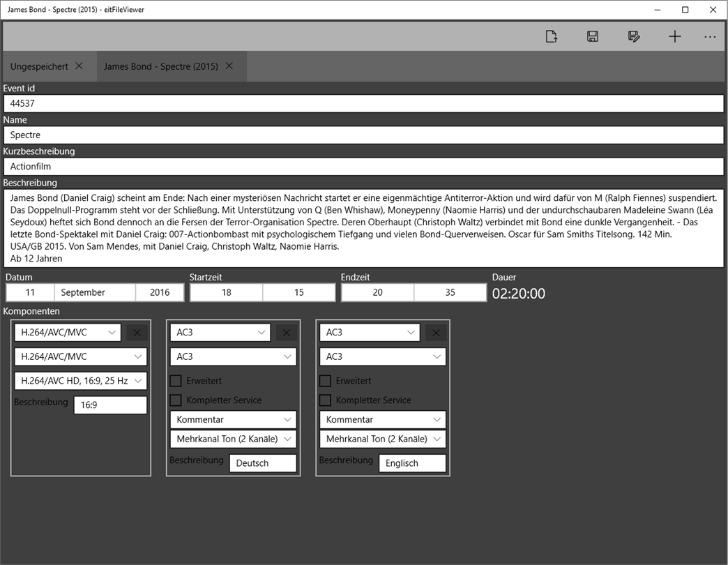Select Startzeit hour 18

[x=227, y=292]
